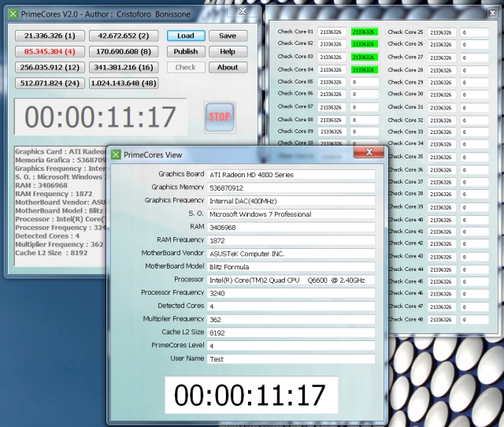Click the red STOP button

(220, 117)
